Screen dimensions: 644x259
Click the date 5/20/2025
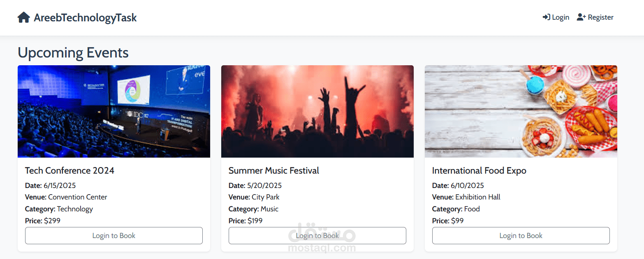point(264,186)
